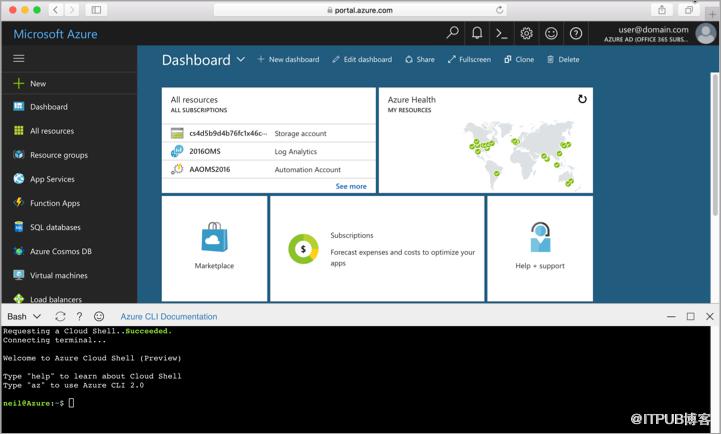721x434 pixels.
Task: Maximize the Cloud Shell panel
Action: click(691, 316)
